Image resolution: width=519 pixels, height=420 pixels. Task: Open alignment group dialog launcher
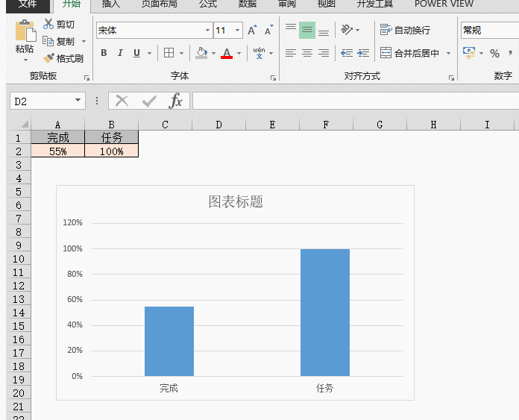pos(451,78)
